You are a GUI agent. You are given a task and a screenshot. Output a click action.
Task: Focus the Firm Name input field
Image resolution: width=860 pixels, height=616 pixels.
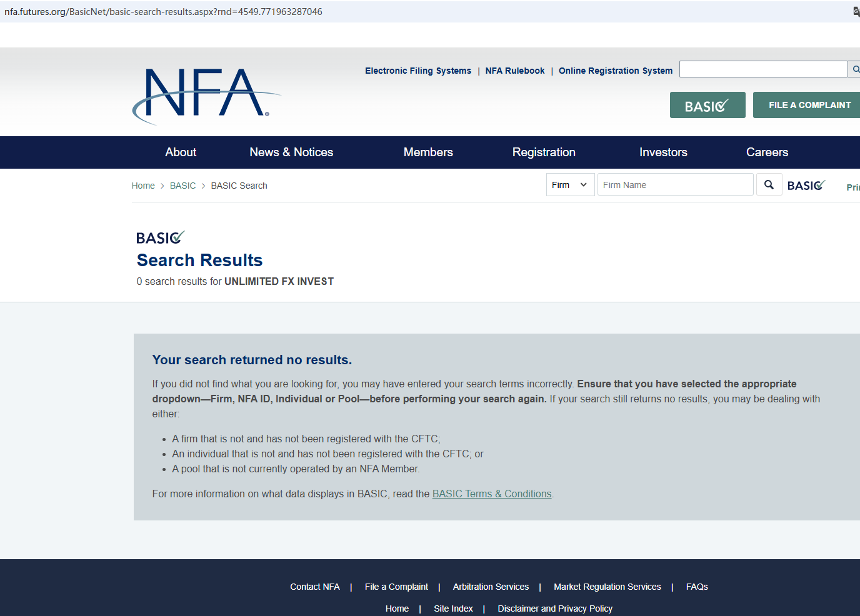point(675,185)
